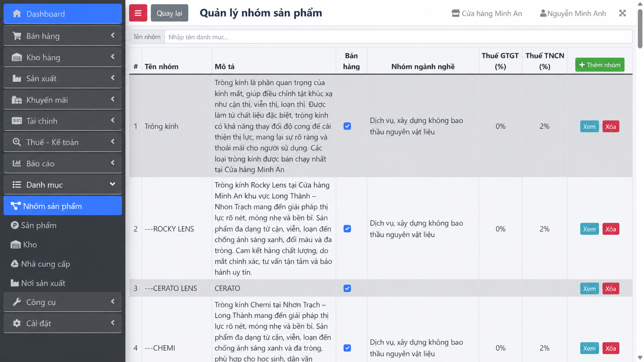Expand the Sản xuất menu chevron
This screenshot has height=362, width=644.
click(112, 78)
